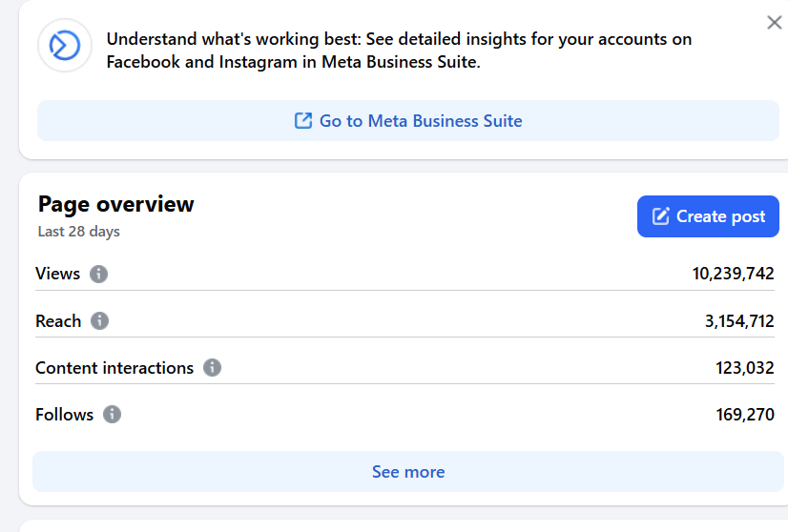Select the Views row label
The height and width of the screenshot is (532, 788).
click(57, 274)
